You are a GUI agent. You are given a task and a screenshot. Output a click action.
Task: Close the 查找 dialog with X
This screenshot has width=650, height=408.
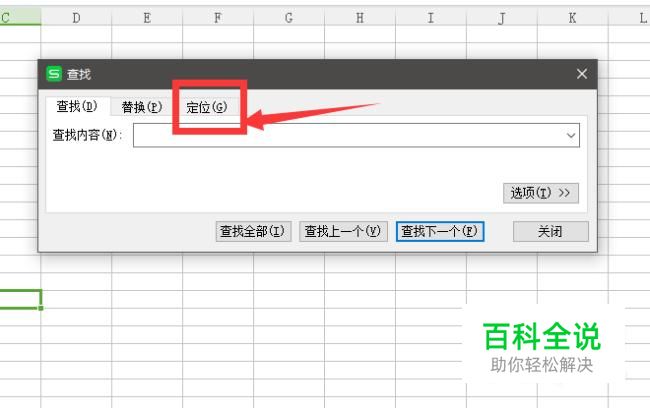pyautogui.click(x=582, y=74)
